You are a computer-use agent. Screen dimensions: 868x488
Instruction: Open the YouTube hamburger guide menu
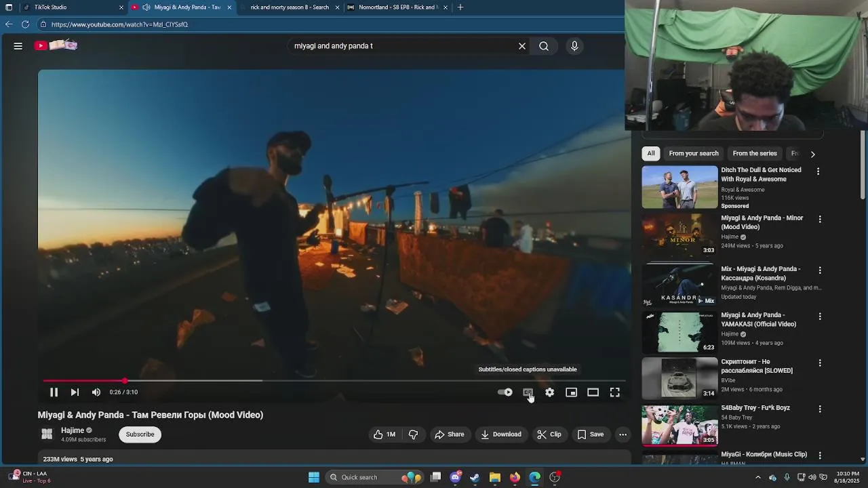tap(18, 46)
